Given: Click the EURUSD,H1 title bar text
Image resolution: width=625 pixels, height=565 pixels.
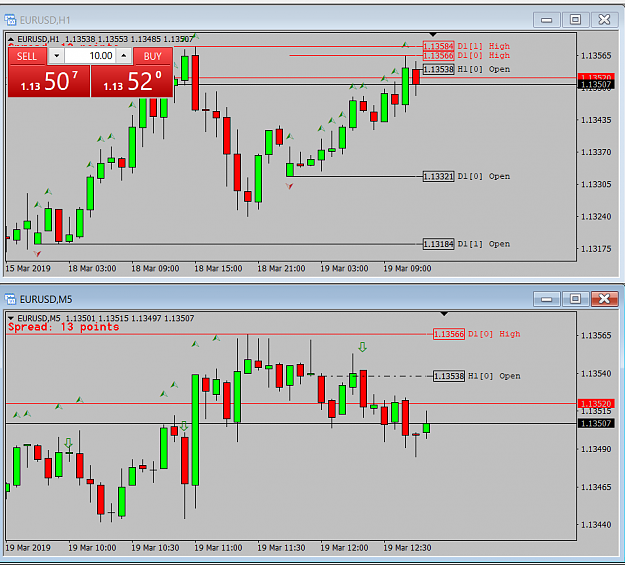Looking at the screenshot, I should pos(45,20).
